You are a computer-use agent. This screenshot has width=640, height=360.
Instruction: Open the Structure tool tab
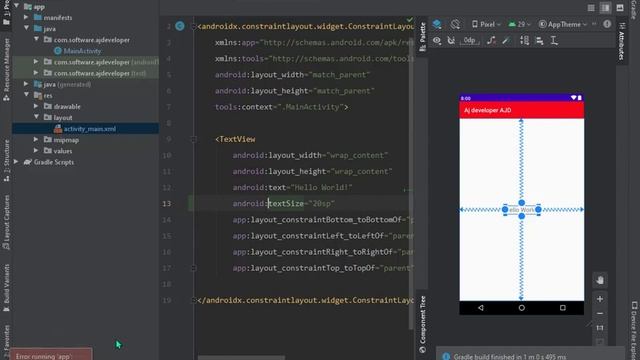coord(6,160)
